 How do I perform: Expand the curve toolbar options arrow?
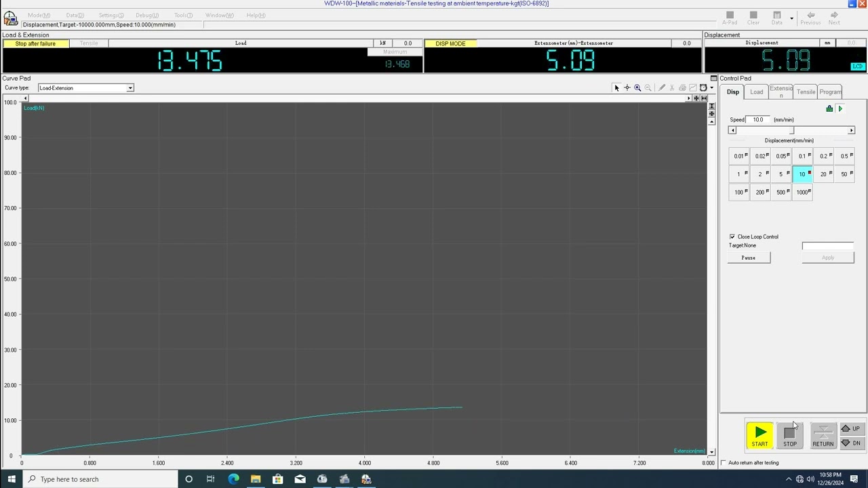[x=711, y=87]
